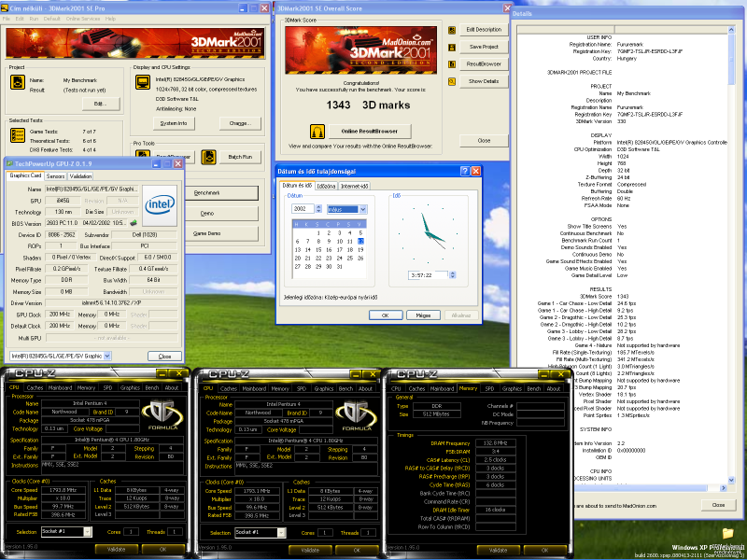The width and height of the screenshot is (747, 560).
Task: Open the month dropdown in date dialog
Action: tap(362, 209)
